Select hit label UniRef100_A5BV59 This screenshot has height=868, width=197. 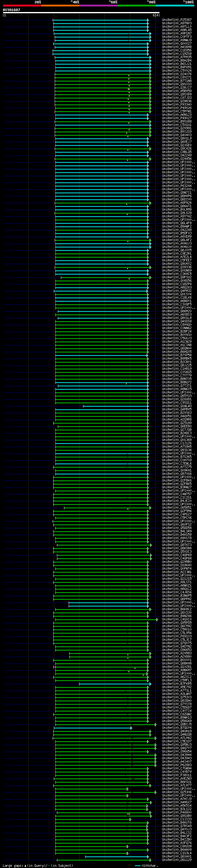(177, 91)
